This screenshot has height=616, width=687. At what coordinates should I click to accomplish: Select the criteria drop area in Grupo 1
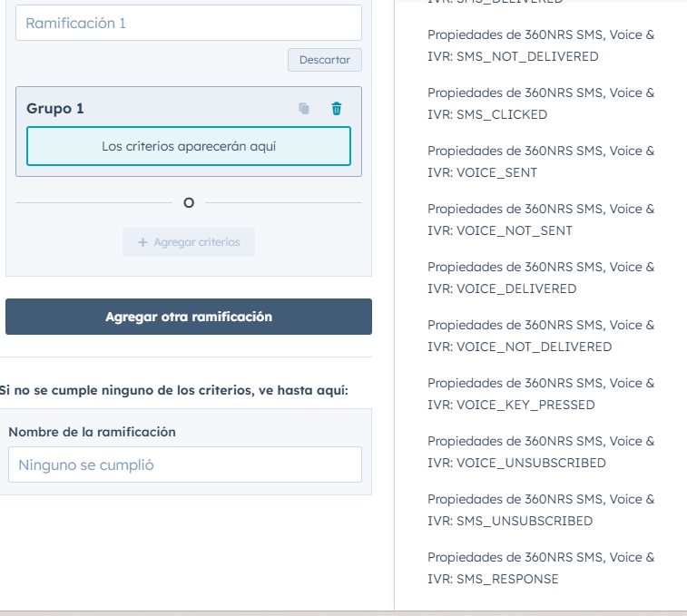[x=189, y=146]
